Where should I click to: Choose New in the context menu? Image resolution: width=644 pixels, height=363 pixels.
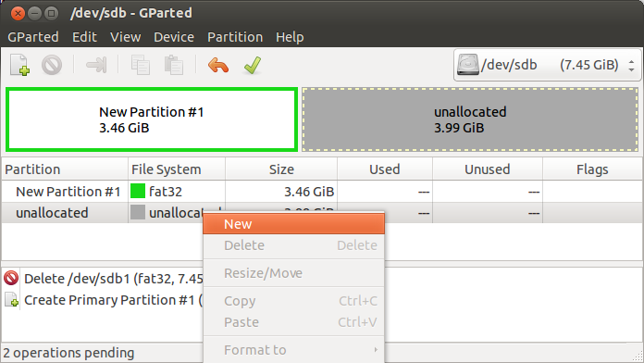pos(293,224)
